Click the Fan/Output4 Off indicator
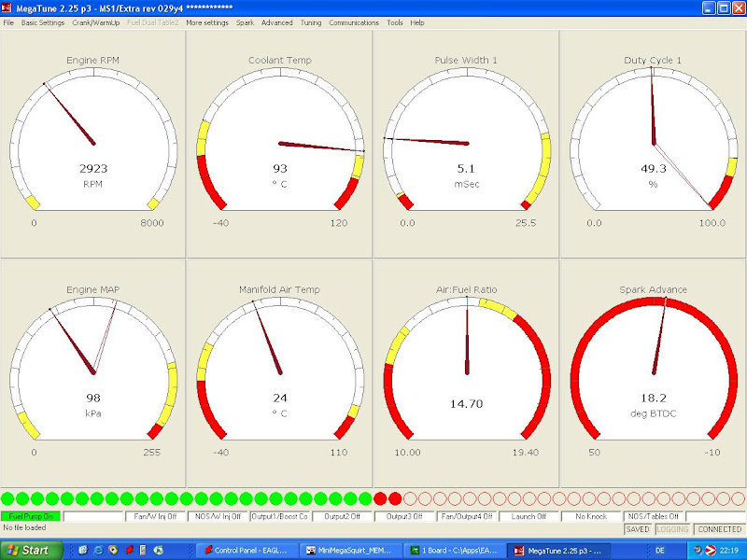Viewport: 747px width, 560px height. click(466, 516)
